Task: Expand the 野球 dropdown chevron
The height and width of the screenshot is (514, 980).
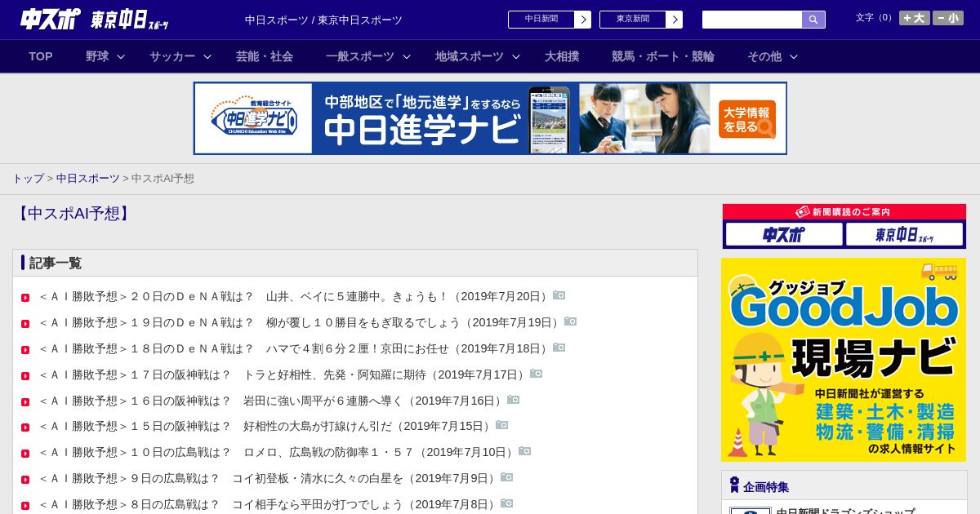Action: (121, 56)
